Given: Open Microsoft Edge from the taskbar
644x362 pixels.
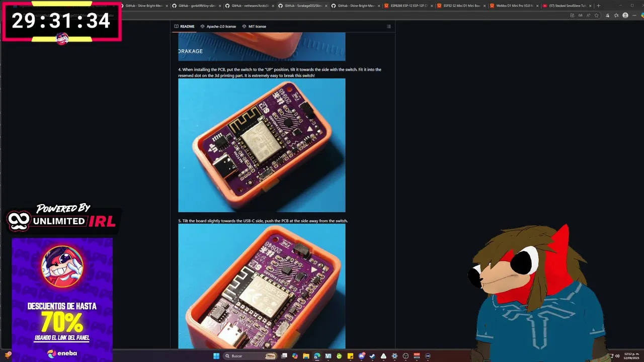Looking at the screenshot, I should (317, 356).
